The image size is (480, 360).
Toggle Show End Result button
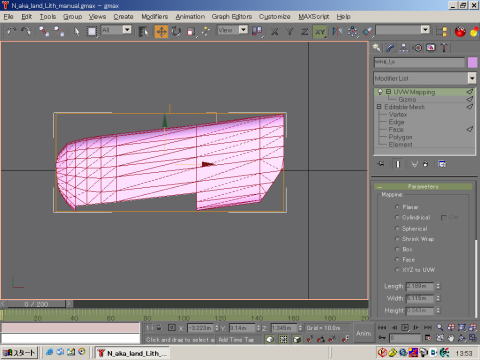click(x=398, y=164)
